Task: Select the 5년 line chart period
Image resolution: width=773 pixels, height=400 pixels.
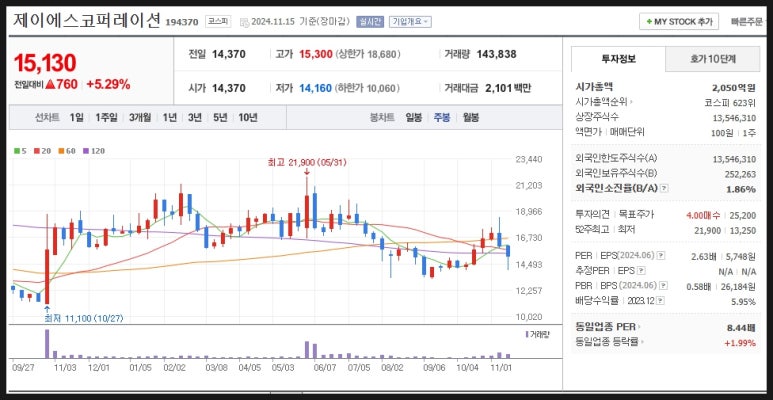Action: [x=220, y=117]
